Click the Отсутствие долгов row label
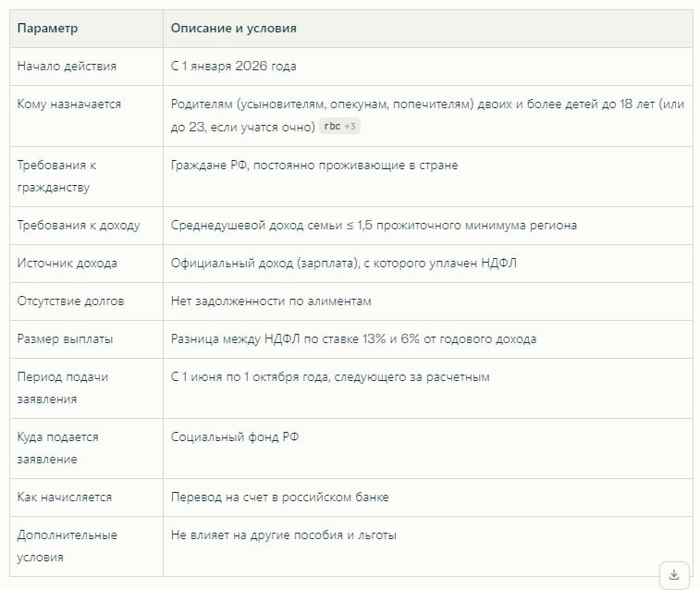Image resolution: width=700 pixels, height=590 pixels. click(70, 301)
